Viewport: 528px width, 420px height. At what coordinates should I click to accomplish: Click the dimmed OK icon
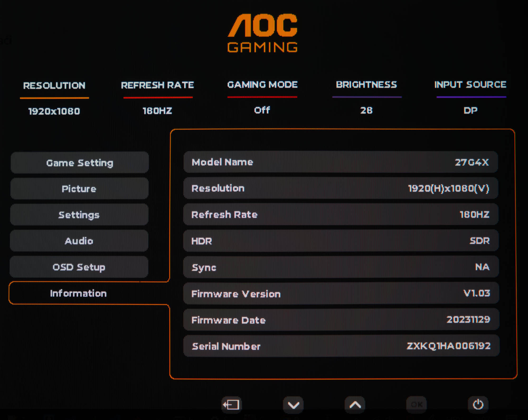416,404
